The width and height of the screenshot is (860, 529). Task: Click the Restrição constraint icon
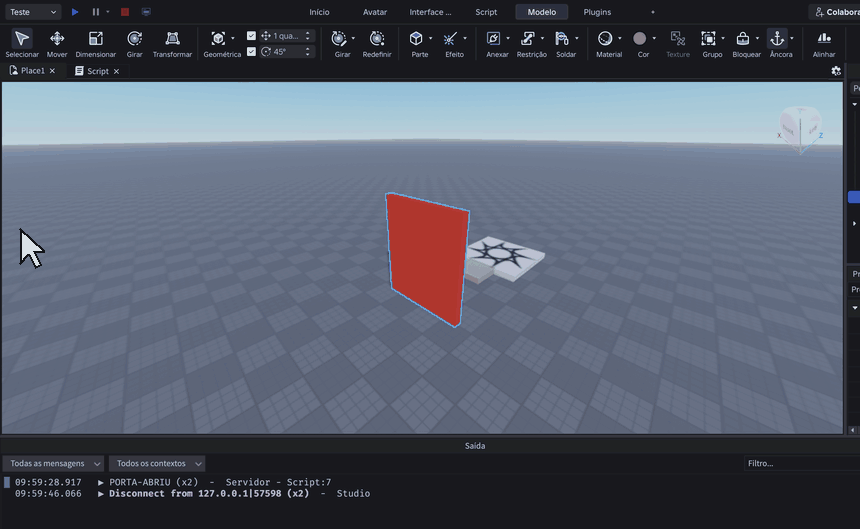pyautogui.click(x=528, y=38)
